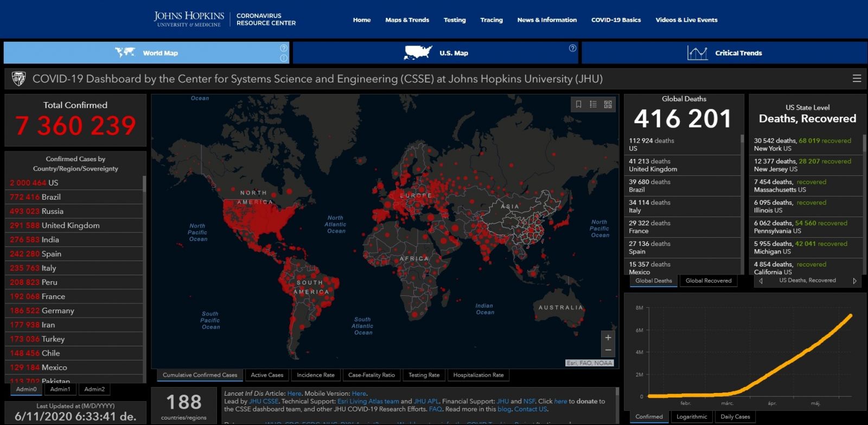This screenshot has height=425, width=868.
Task: Select Brazil in confirmed cases list
Action: click(x=75, y=197)
